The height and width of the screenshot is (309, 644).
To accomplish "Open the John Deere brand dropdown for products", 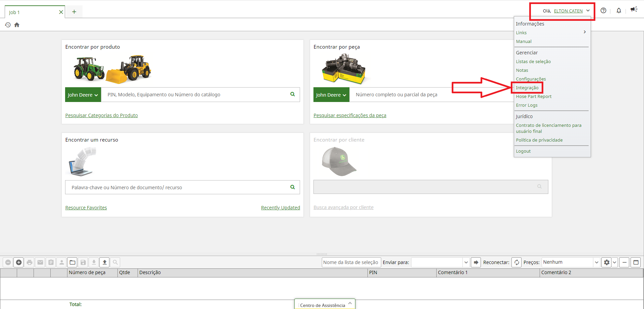I will [x=83, y=95].
